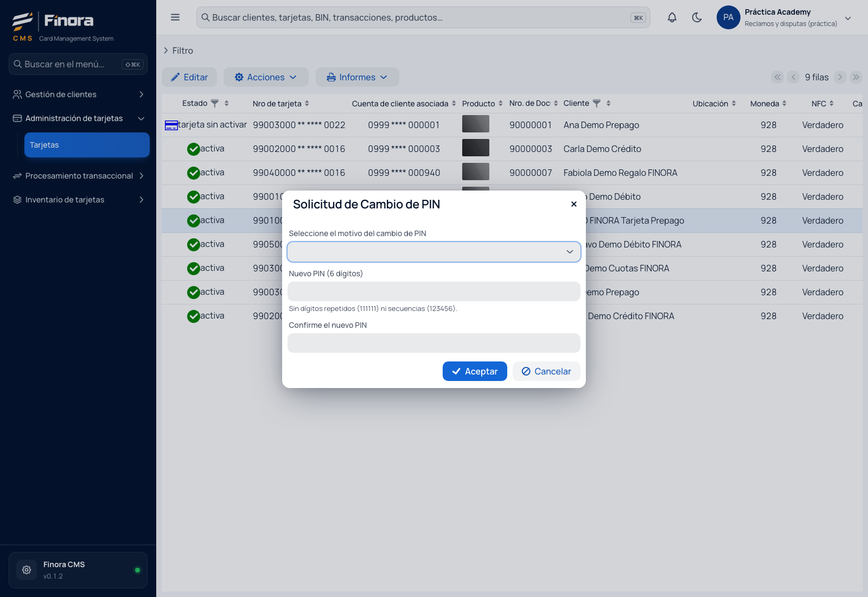
Task: Click the PA user avatar
Action: pyautogui.click(x=728, y=17)
